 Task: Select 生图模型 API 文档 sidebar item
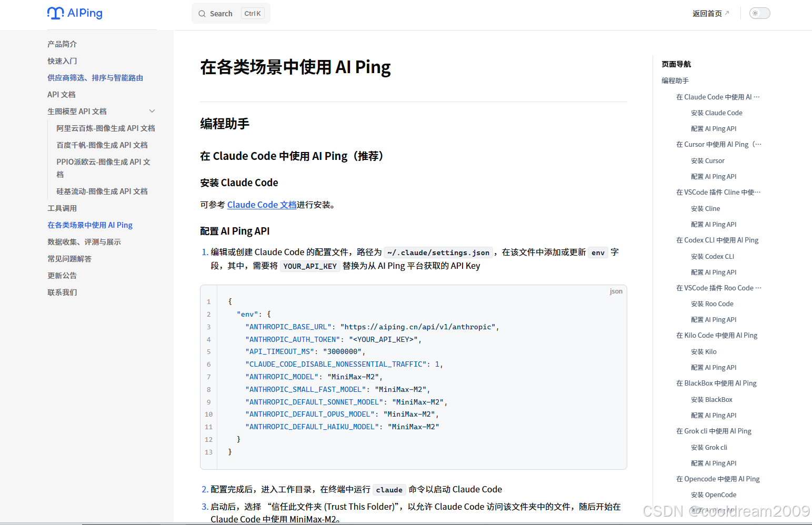[77, 112]
